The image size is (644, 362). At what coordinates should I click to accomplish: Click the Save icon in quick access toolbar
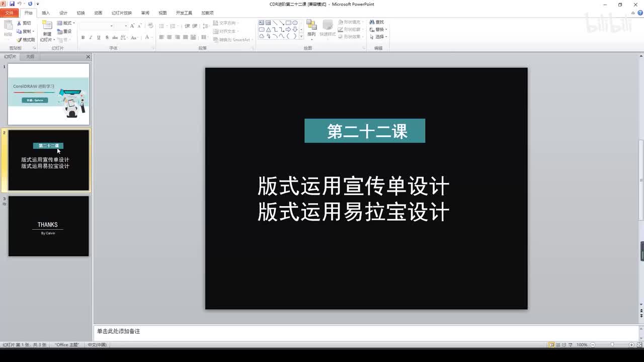(12, 4)
